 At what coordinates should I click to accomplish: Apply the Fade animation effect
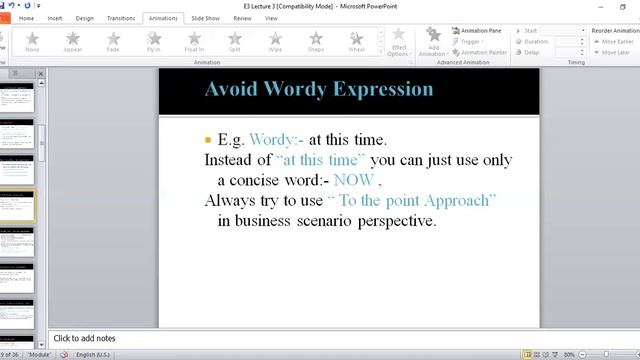coord(113,42)
